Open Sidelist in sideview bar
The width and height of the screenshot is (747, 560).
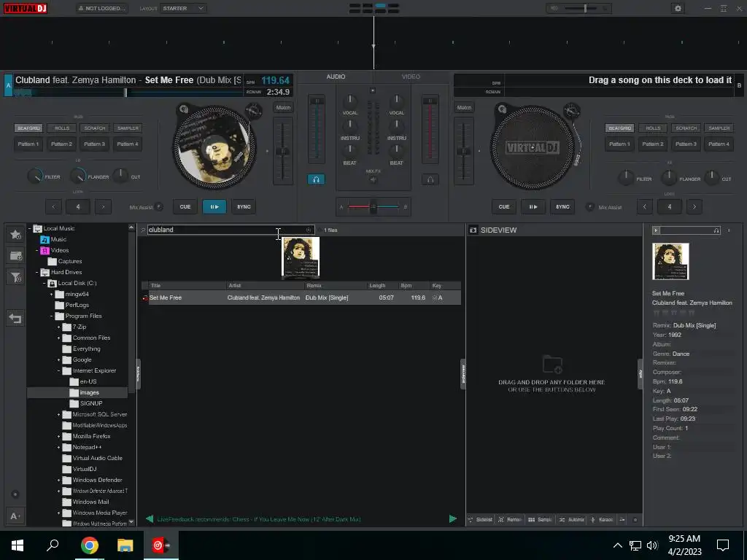[x=480, y=519]
